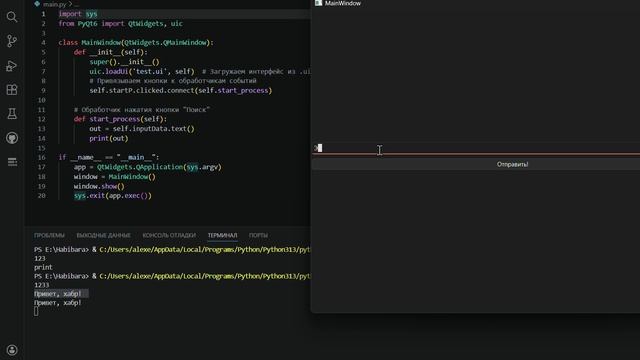Click highlighted 'Привет, хабр!' terminal output line

tap(58, 293)
